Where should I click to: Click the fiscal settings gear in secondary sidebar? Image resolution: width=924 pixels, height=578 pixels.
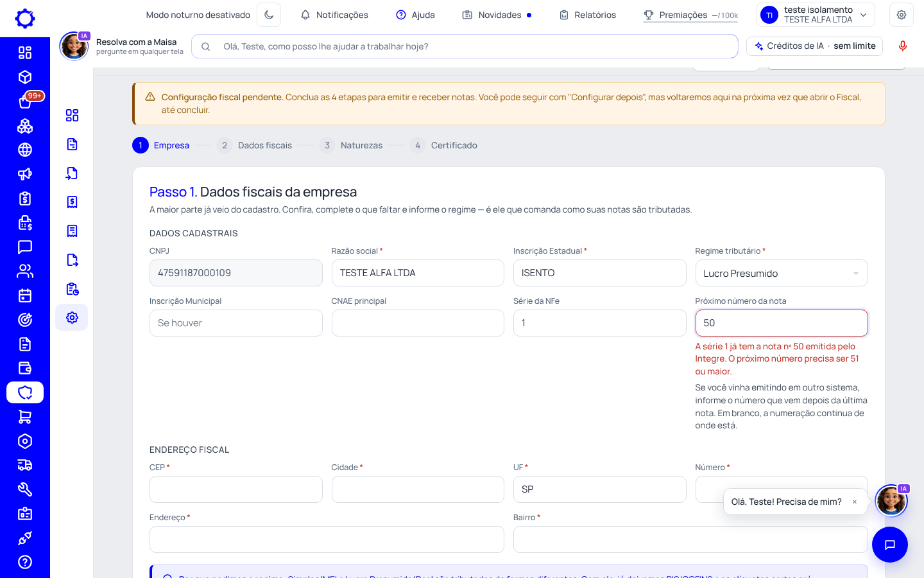(x=72, y=317)
